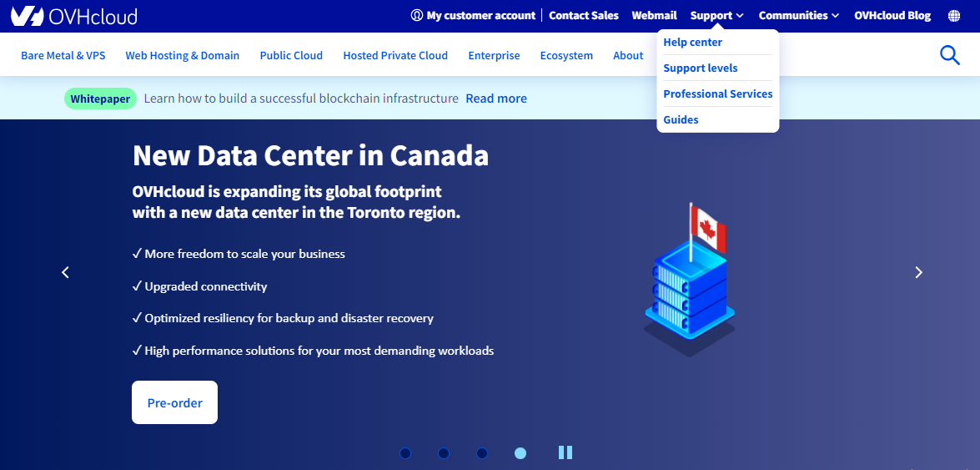Select Professional Services menu entry
This screenshot has width=980, height=470.
[717, 94]
